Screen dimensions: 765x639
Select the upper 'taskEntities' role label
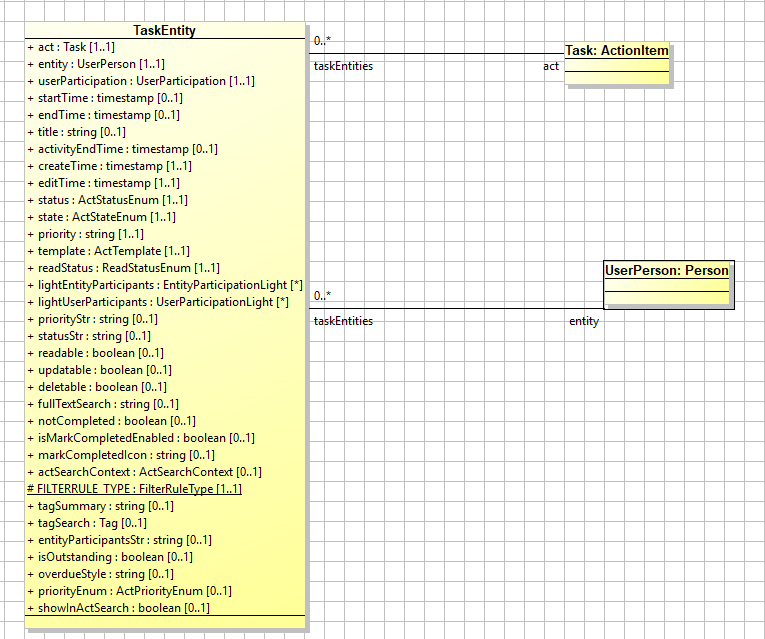[343, 67]
